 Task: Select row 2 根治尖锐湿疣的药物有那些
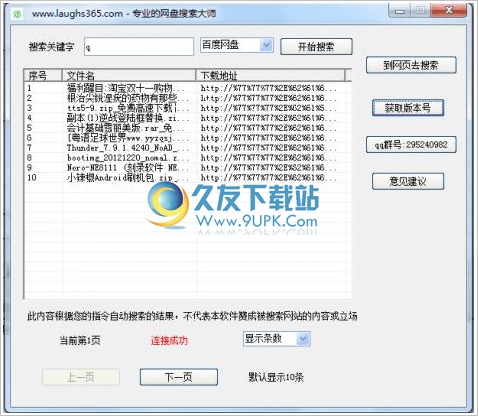(188, 98)
